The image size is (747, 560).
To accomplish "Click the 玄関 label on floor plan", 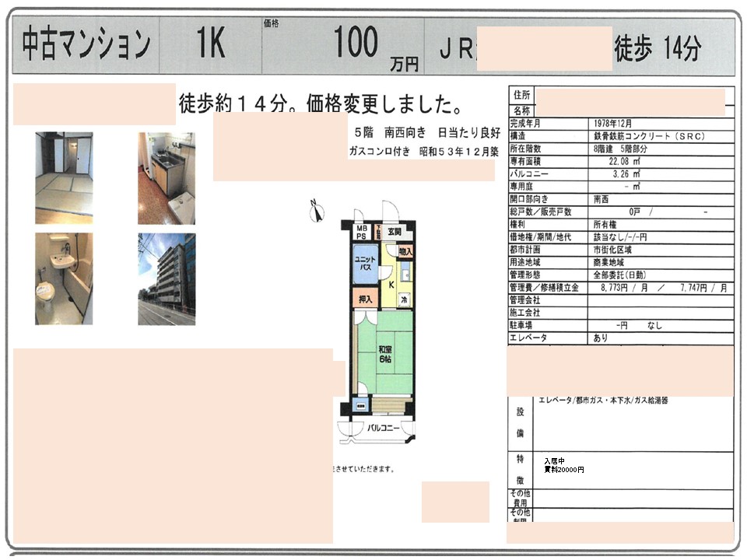I will click(x=394, y=232).
